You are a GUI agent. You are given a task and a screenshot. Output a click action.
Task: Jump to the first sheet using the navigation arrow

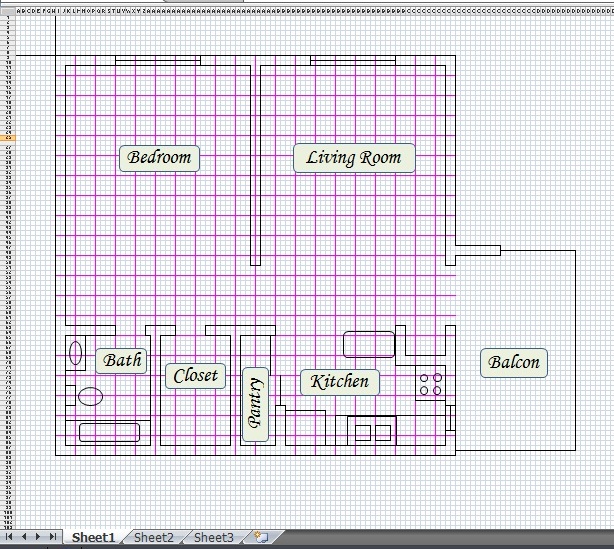click(9, 536)
